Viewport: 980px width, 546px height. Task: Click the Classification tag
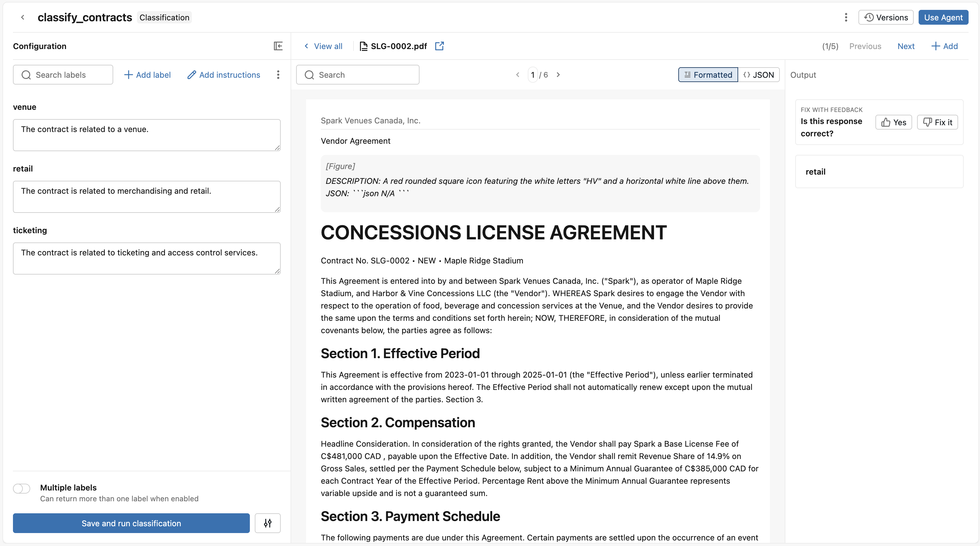click(x=164, y=18)
